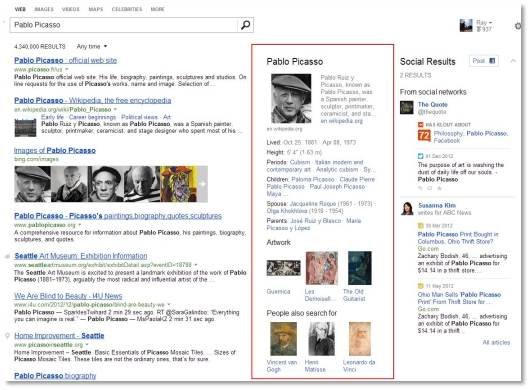This screenshot has width=530, height=390.
Task: Open Seattle Art Museum Exhibition Information link
Action: pos(81,256)
